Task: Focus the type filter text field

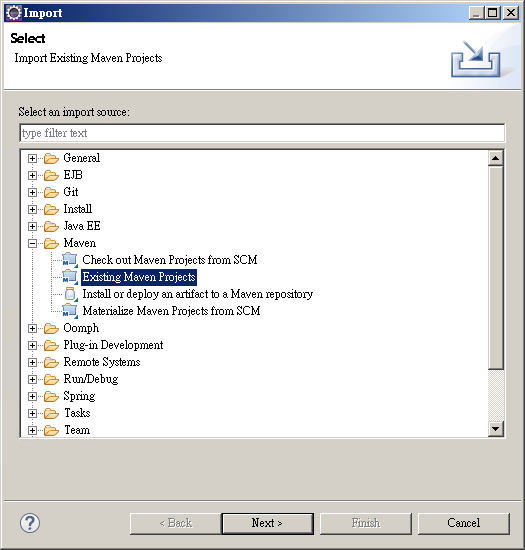Action: tap(262, 133)
